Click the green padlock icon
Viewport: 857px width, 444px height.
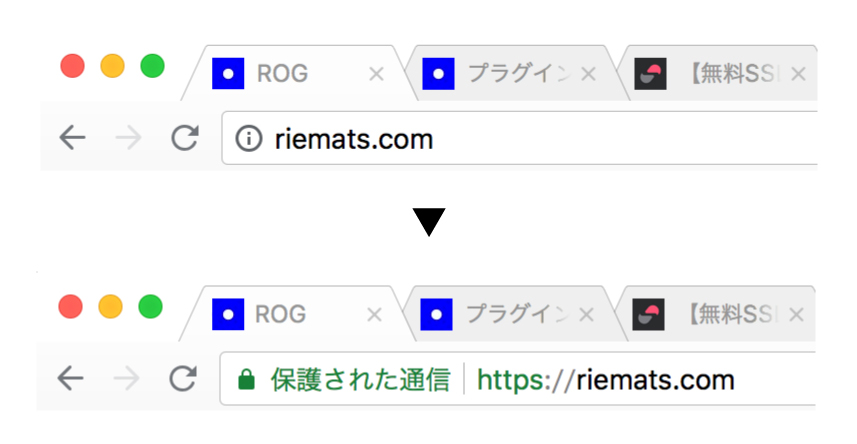click(x=246, y=379)
